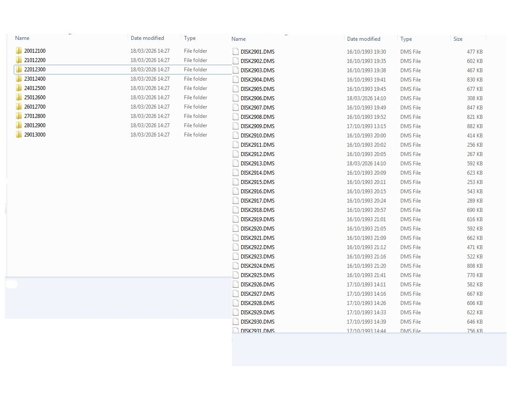Select the DISK2918.DMS file name

258,210
